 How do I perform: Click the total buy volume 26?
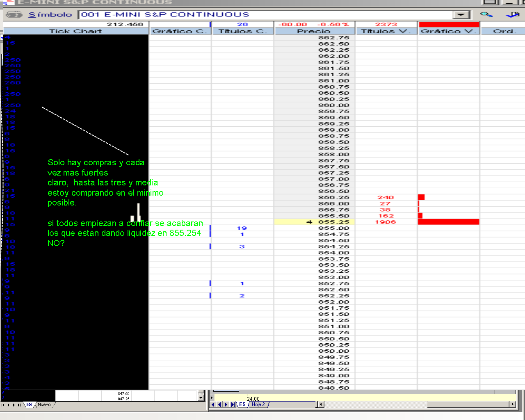pos(242,25)
